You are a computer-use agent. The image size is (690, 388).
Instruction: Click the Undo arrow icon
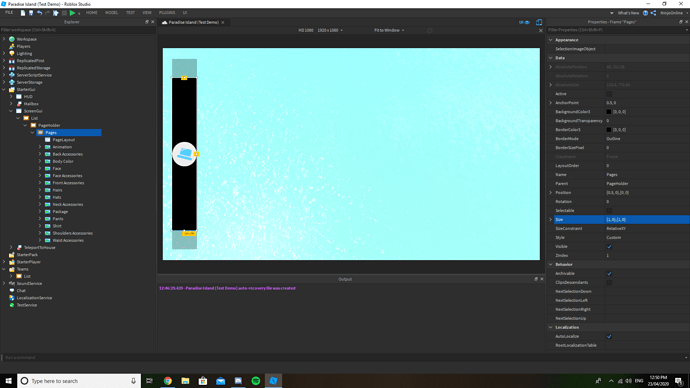pyautogui.click(x=40, y=13)
